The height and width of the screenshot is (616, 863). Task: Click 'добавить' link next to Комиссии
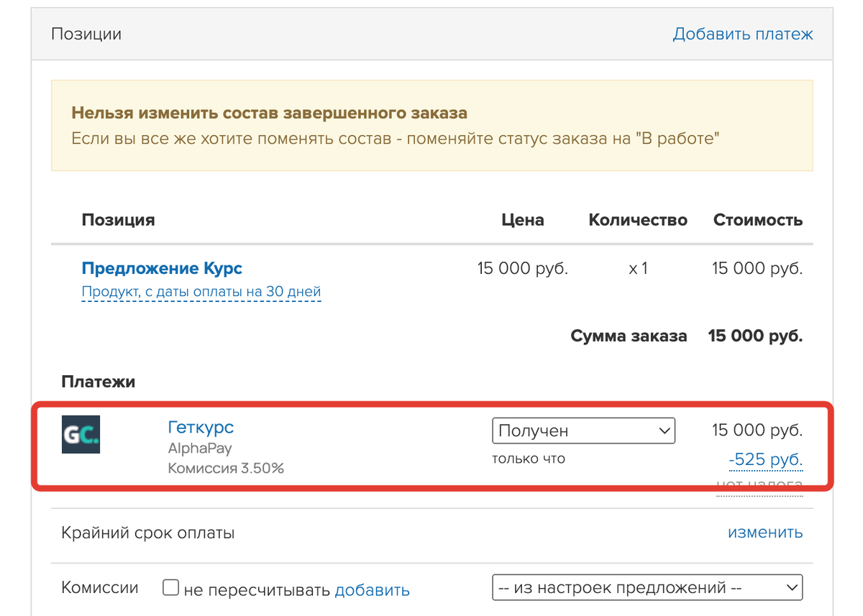(x=372, y=590)
